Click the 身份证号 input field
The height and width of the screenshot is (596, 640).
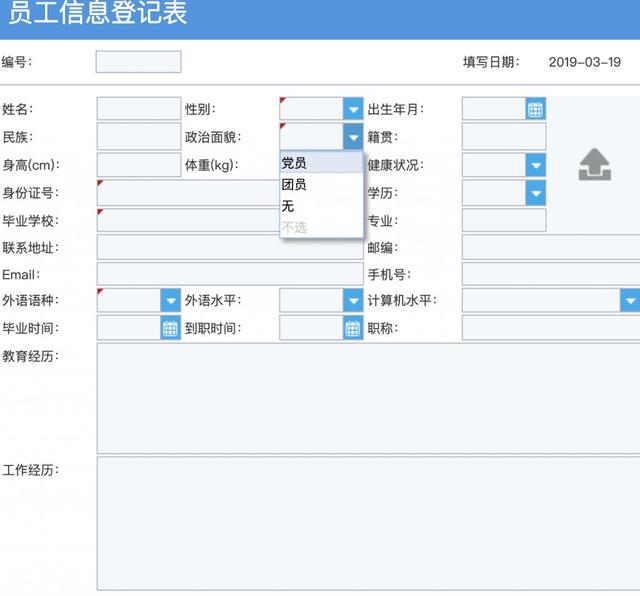189,193
